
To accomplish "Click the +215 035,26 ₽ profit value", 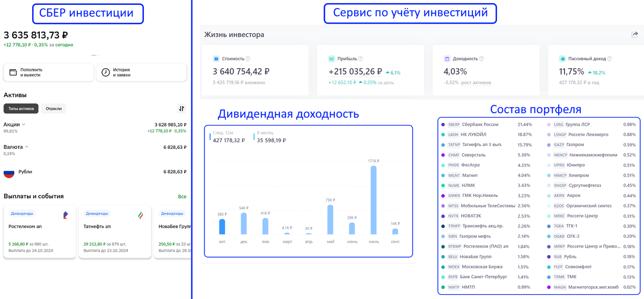I will 355,71.
